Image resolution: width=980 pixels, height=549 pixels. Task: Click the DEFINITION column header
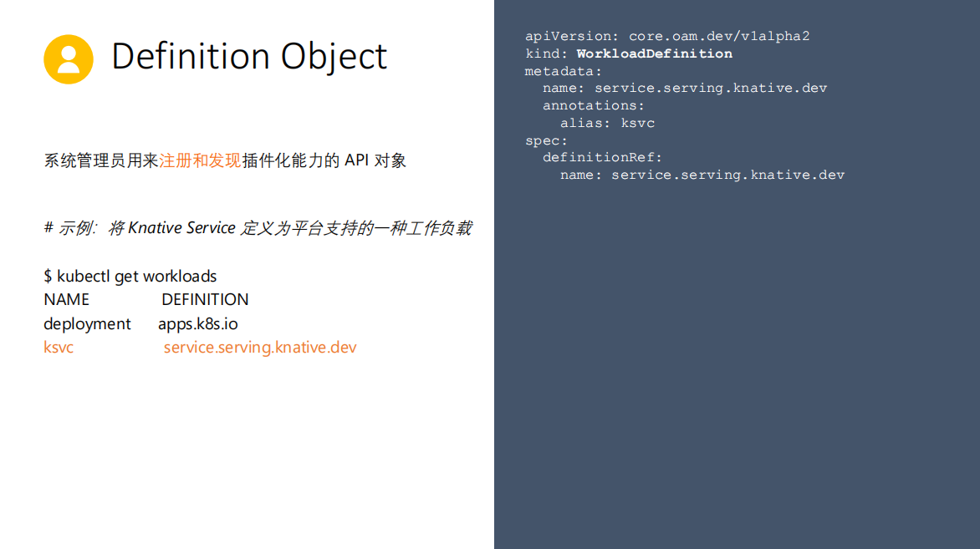coord(205,299)
